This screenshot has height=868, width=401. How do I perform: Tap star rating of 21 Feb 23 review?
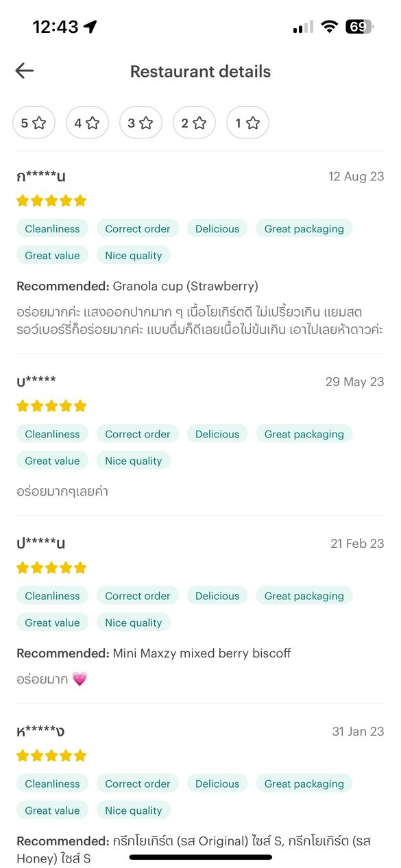point(51,568)
